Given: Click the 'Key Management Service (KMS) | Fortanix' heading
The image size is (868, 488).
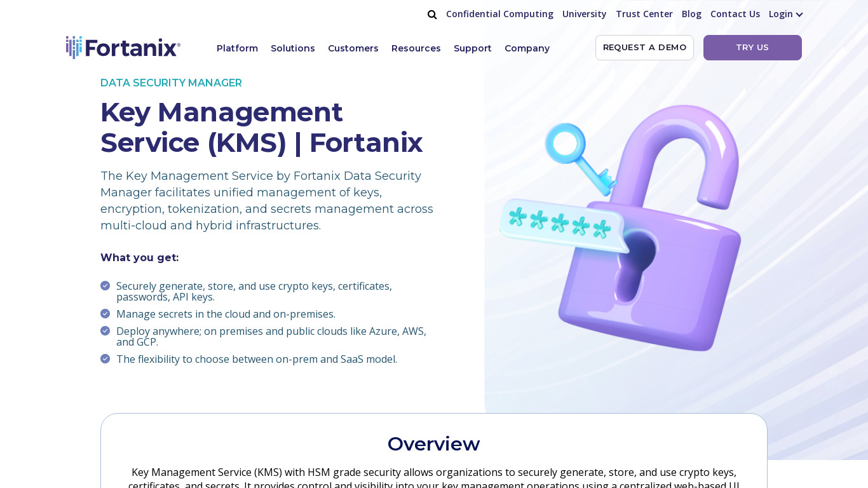Looking at the screenshot, I should coord(261,127).
